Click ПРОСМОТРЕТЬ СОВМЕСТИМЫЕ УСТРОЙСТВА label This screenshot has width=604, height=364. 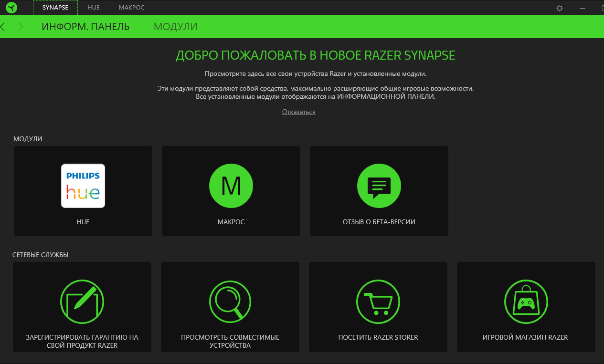(x=230, y=341)
